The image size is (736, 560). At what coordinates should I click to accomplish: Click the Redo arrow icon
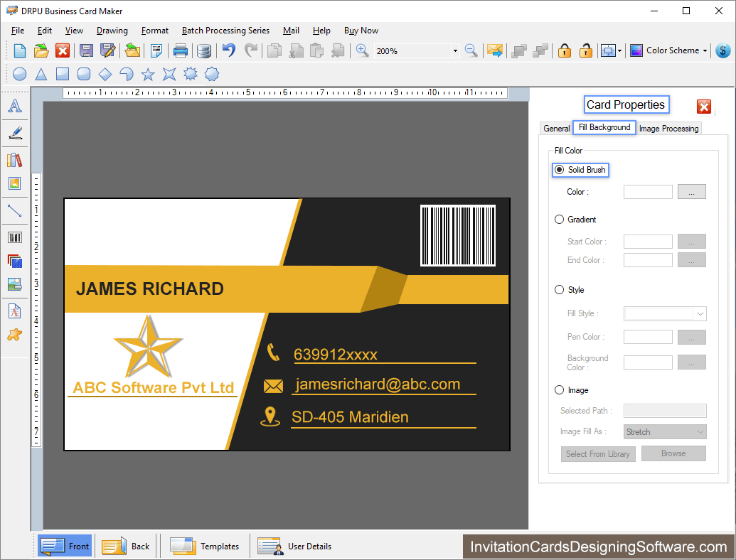click(x=251, y=50)
